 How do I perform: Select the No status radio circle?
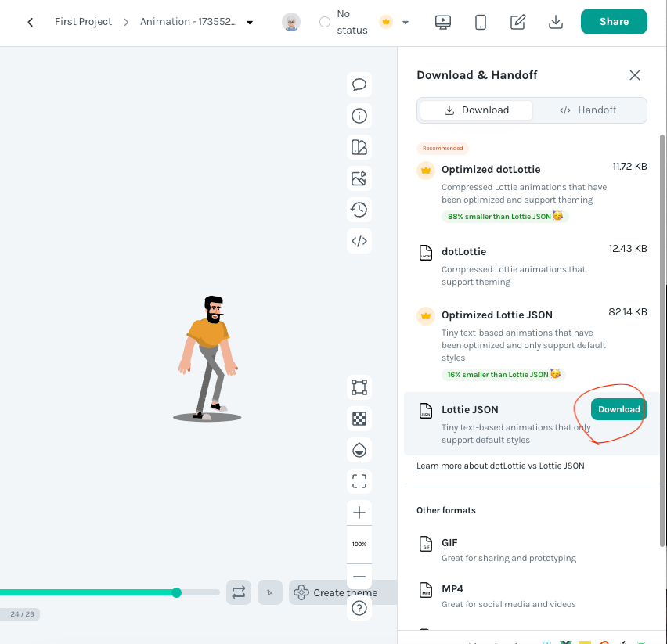[325, 22]
